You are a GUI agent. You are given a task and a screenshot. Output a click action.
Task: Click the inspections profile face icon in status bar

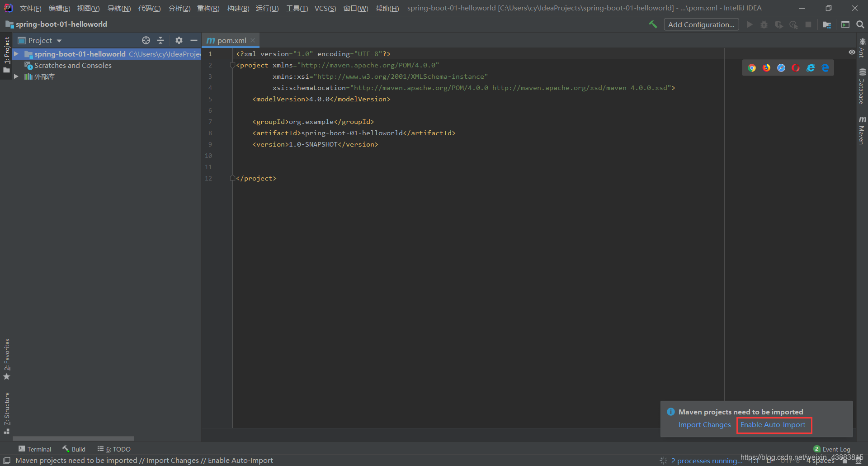click(x=859, y=461)
